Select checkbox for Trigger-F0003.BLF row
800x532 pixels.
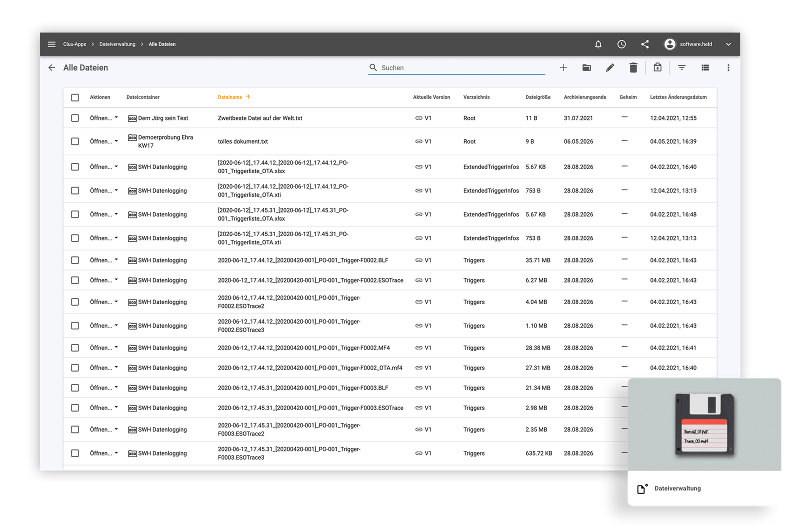point(75,387)
